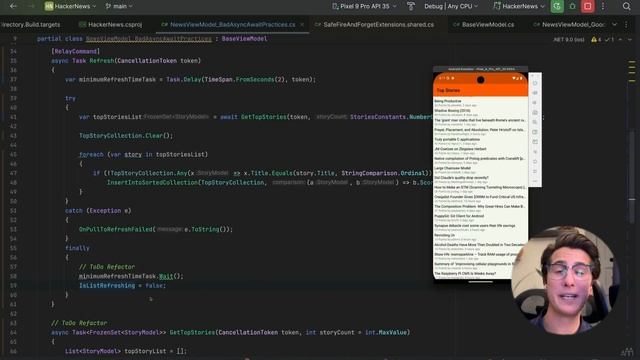The width and height of the screenshot is (640, 360).
Task: Click GetTopStories call on line 41
Action: click(x=264, y=117)
